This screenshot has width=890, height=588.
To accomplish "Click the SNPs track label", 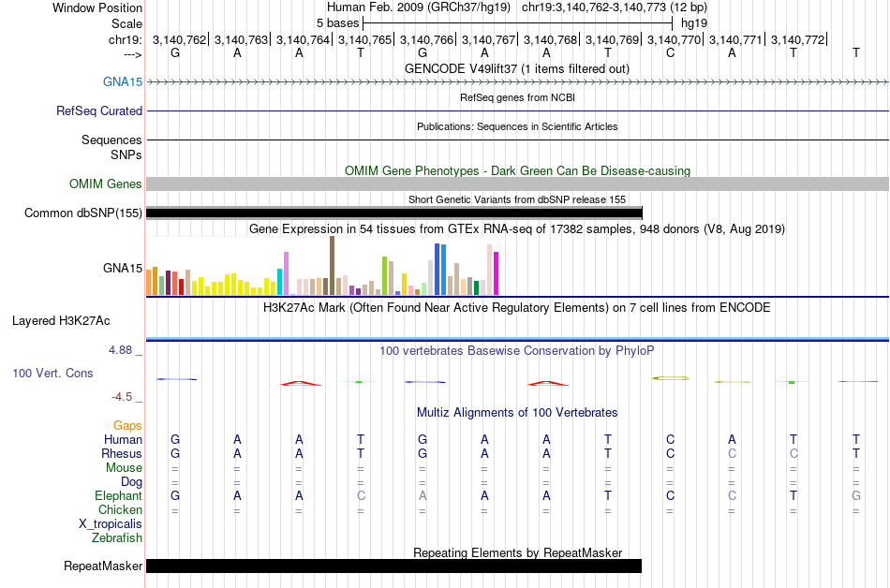I will coord(126,154).
